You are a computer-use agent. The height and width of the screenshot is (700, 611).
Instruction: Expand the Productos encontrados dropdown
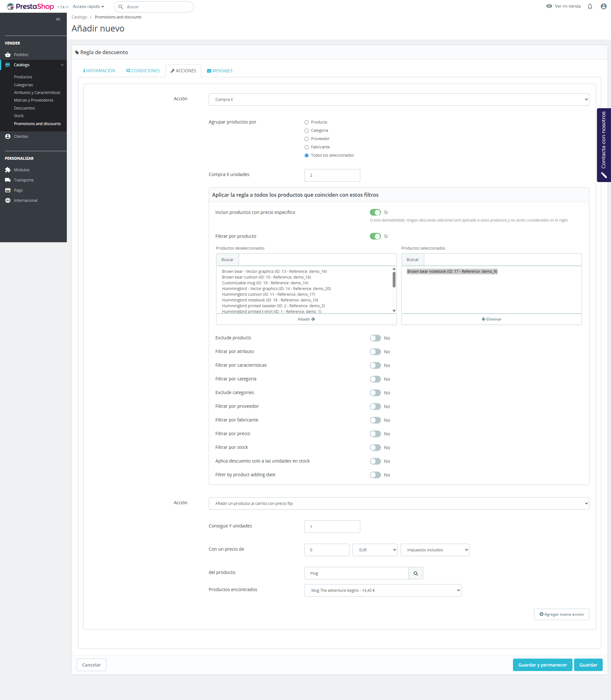pos(383,590)
